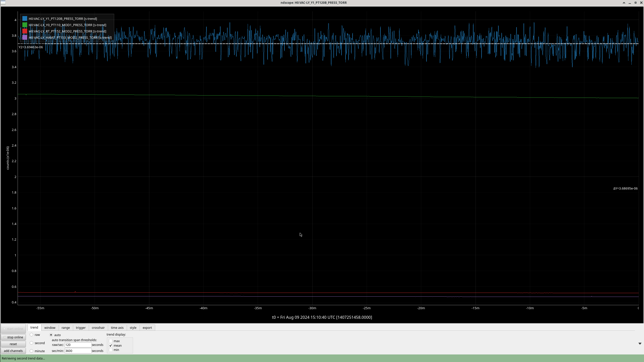Select the minute trend radio button
Screen dimensions: 644x362
tap(31, 351)
